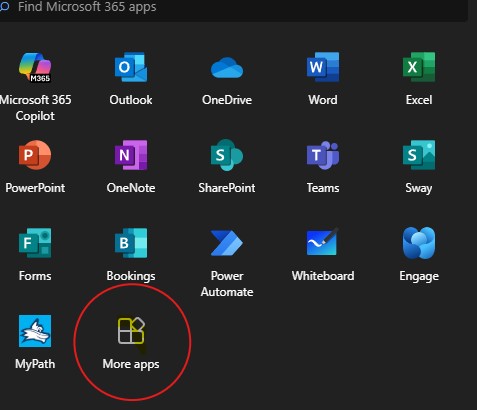Launch the Whiteboard app icon
The image size is (477, 410).
pos(322,242)
